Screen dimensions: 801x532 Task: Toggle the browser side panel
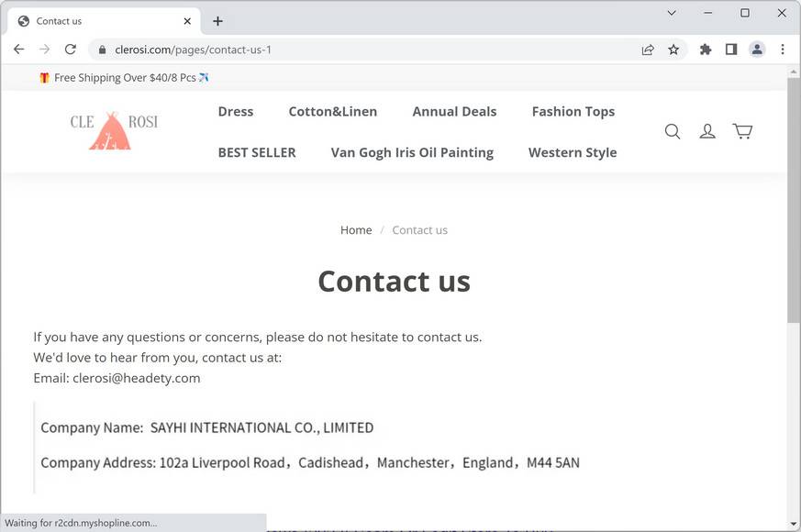(x=731, y=50)
